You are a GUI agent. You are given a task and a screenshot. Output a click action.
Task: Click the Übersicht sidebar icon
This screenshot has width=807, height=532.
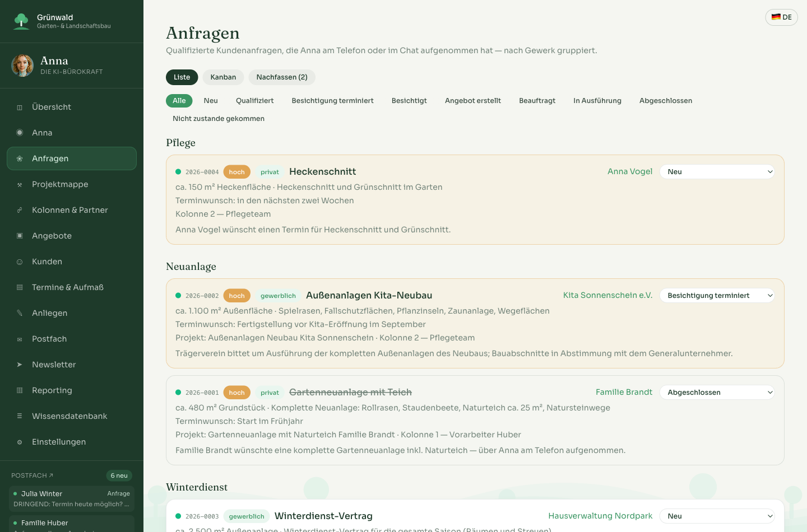point(20,108)
